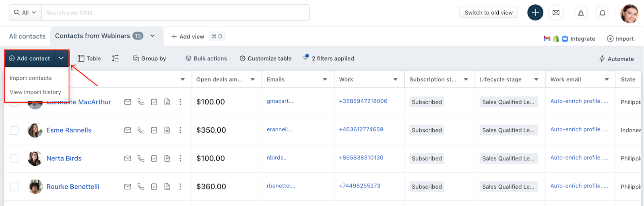Viewport: 644px width, 206px height.
Task: Switch to Table view
Action: pos(89,58)
